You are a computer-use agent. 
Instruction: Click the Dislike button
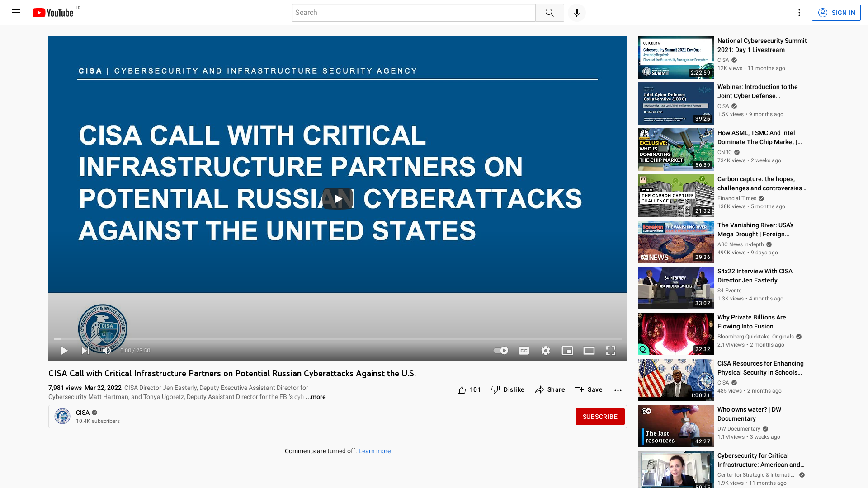(x=508, y=390)
